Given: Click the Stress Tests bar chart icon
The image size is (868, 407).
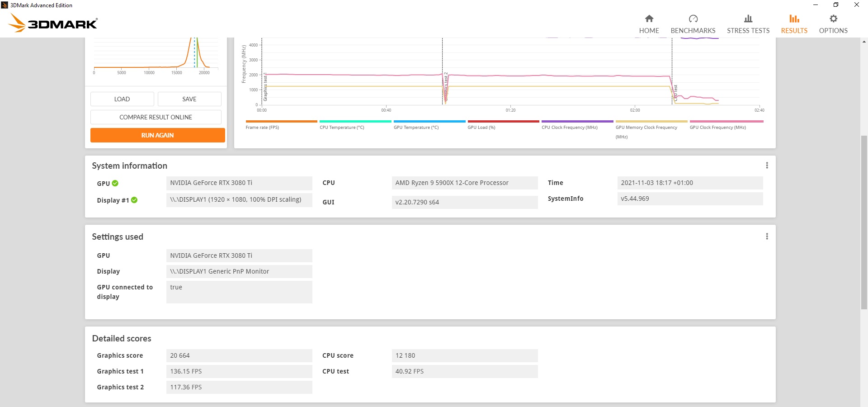Looking at the screenshot, I should pos(748,19).
